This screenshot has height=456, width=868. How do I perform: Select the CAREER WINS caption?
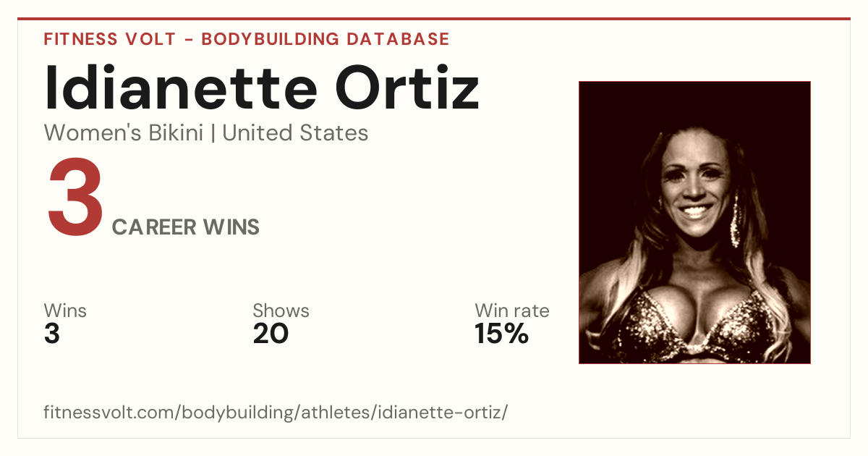click(185, 227)
